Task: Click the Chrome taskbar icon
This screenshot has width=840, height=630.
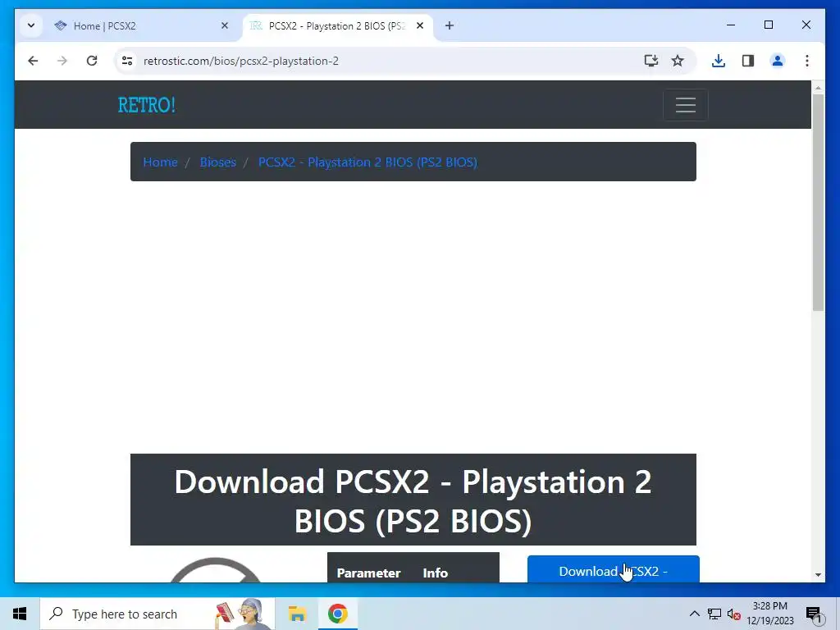Action: [x=337, y=614]
